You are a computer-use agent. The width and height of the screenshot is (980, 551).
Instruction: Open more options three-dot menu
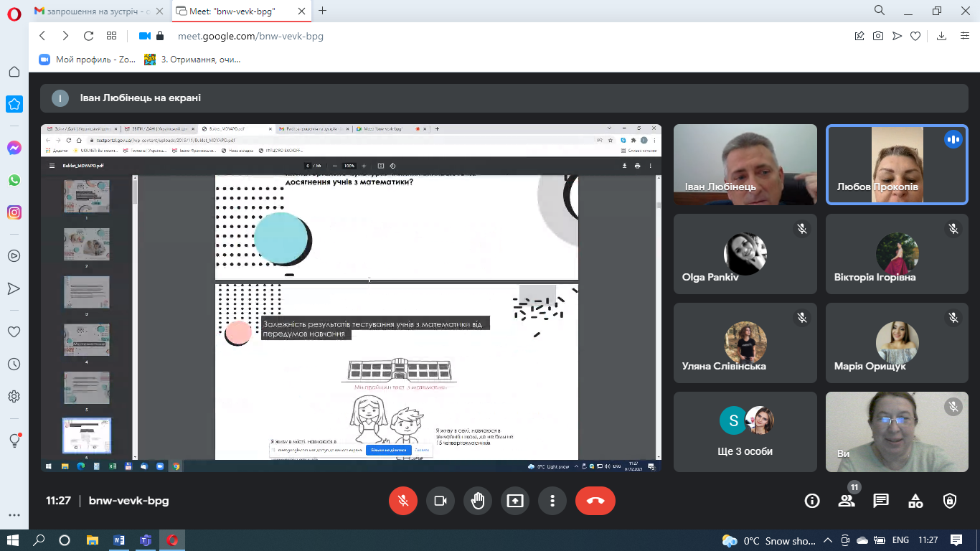click(552, 501)
